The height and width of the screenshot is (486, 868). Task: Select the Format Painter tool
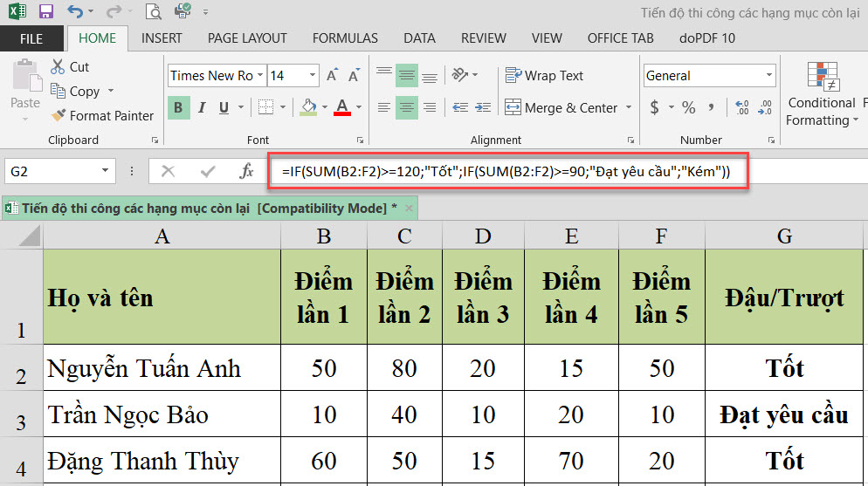tap(101, 115)
